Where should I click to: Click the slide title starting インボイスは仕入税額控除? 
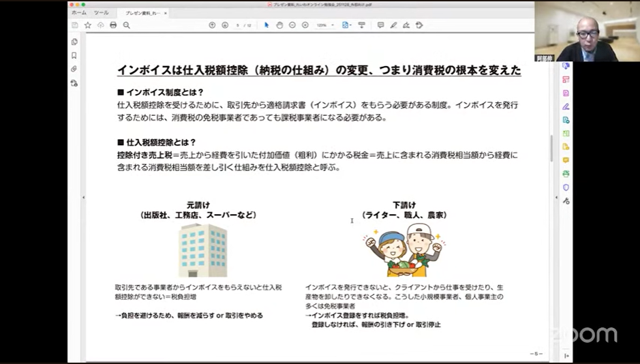pos(319,70)
